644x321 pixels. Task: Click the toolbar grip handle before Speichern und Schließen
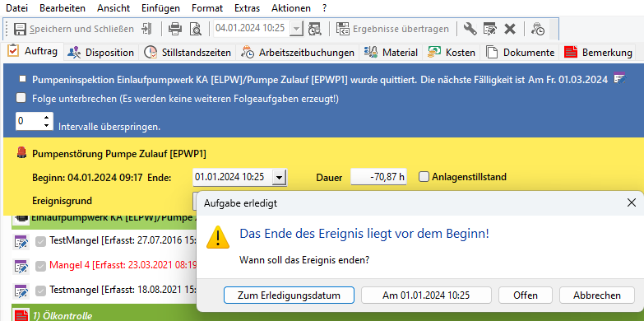pyautogui.click(x=7, y=29)
